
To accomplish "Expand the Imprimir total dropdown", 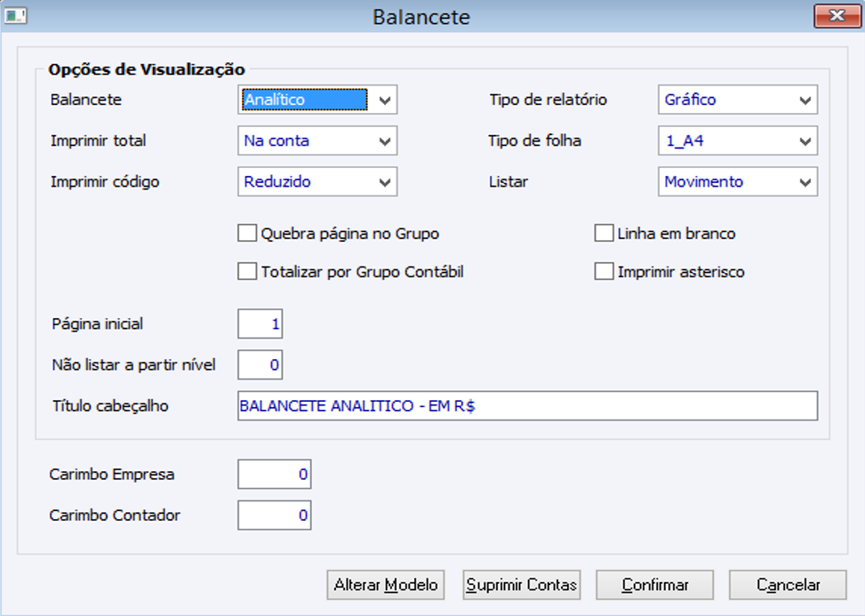I will [384, 141].
